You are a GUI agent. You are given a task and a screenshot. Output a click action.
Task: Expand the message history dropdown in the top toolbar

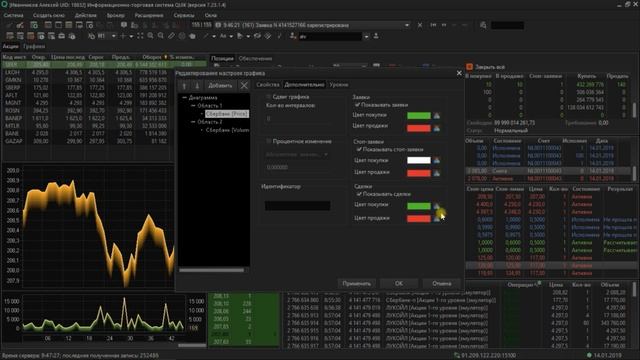(407, 25)
